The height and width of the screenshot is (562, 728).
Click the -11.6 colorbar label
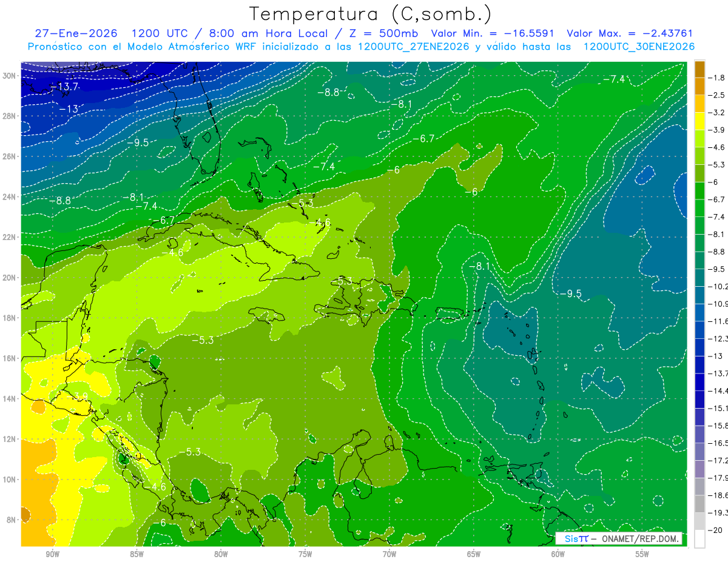718,321
